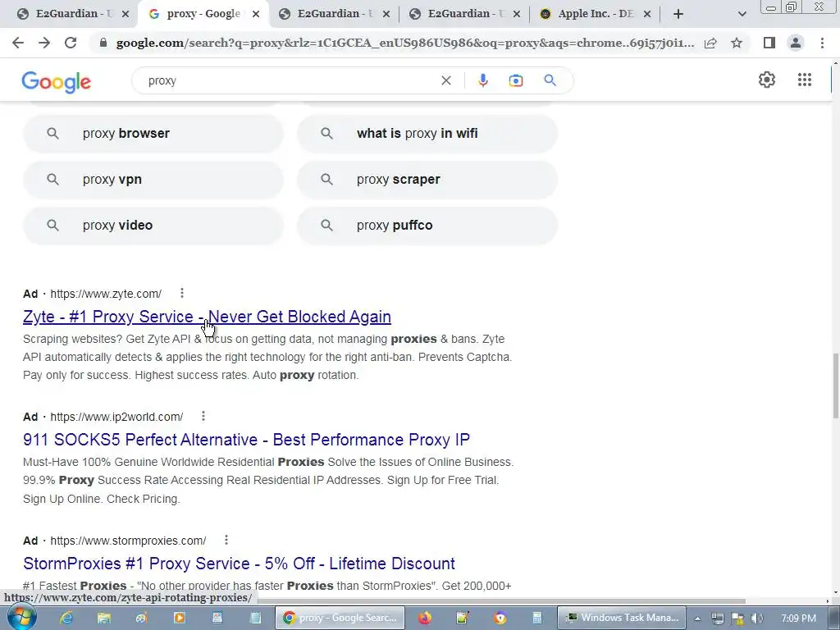Open the Chrome three-dot menu
Screen dimensions: 840x630
[x=822, y=43]
